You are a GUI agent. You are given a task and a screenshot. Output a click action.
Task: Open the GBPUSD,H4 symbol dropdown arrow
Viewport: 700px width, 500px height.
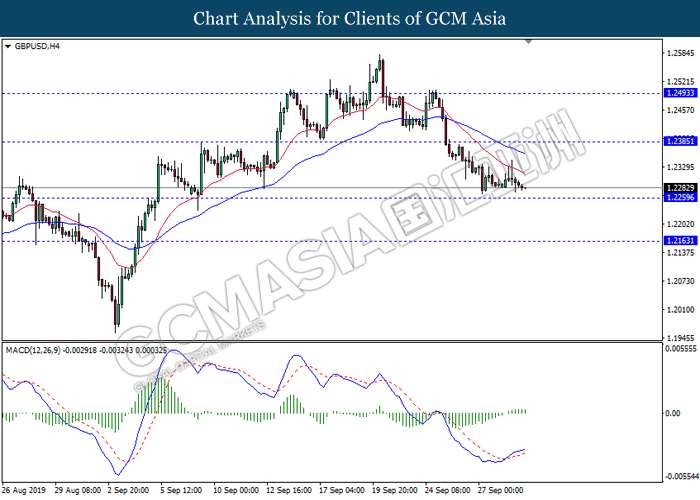coord(8,46)
